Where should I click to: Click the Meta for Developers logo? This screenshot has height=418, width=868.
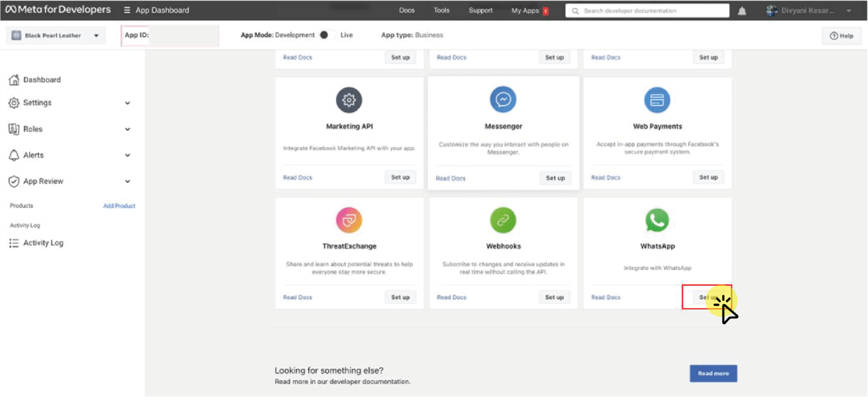(x=58, y=10)
